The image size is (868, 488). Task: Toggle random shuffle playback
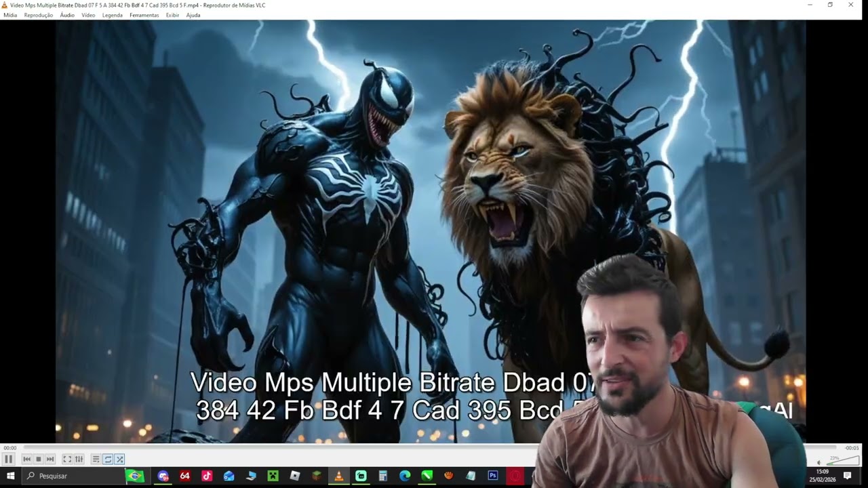(x=119, y=460)
